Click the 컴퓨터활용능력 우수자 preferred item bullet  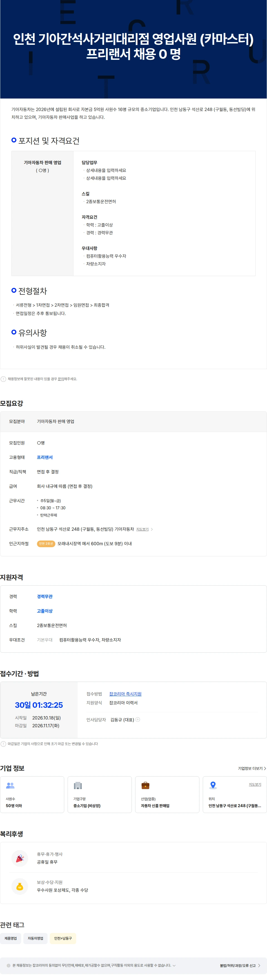tap(106, 256)
